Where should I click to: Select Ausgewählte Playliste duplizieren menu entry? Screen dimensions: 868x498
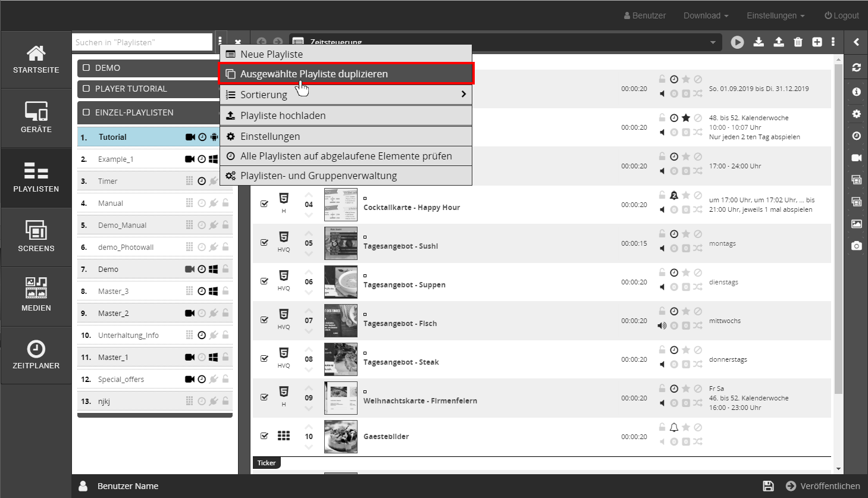click(x=346, y=74)
